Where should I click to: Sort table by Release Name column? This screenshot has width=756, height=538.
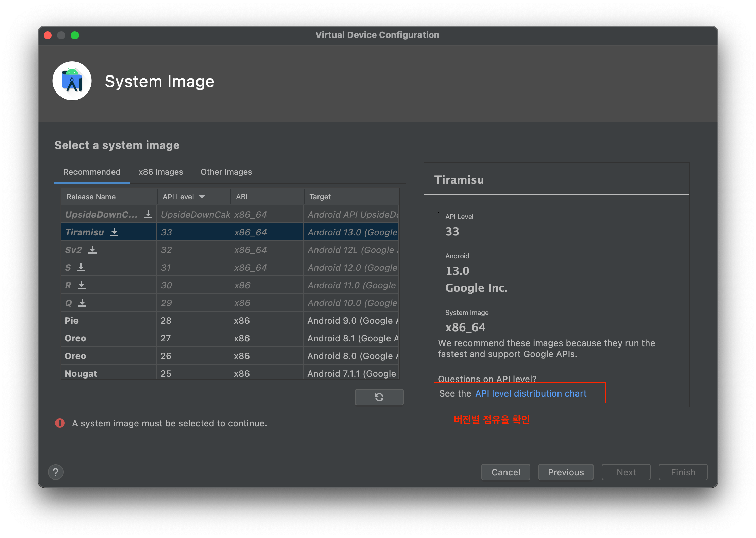click(x=91, y=197)
